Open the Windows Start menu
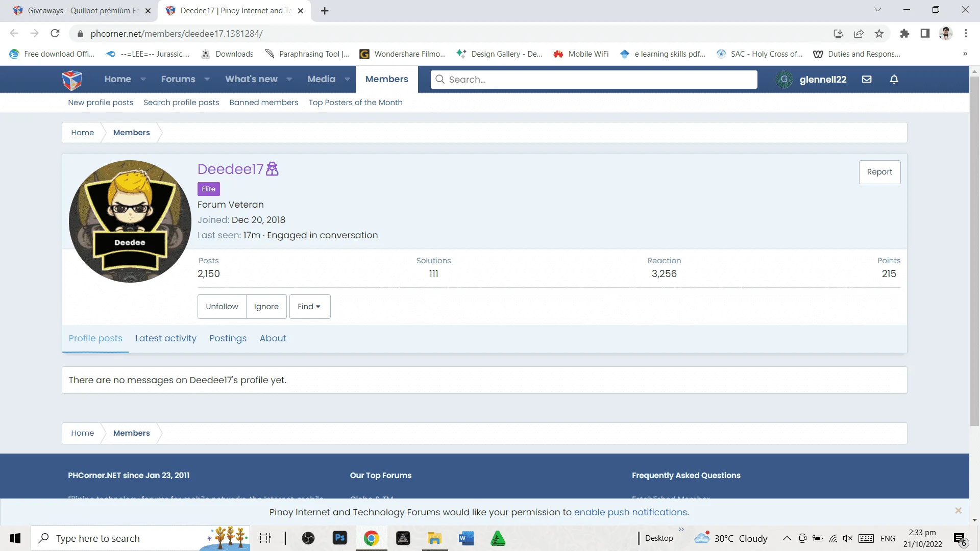Image resolution: width=980 pixels, height=551 pixels. (x=15, y=538)
